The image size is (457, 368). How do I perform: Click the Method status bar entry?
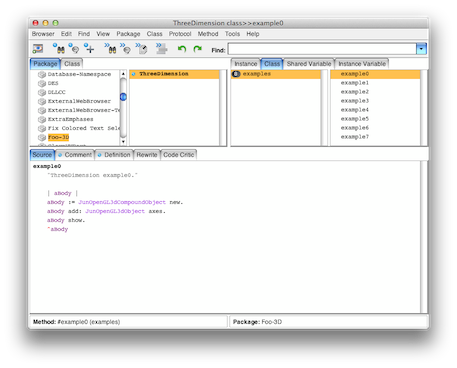pyautogui.click(x=128, y=322)
